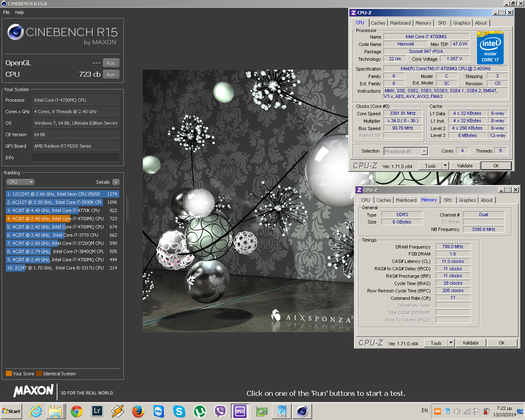Image resolution: width=525 pixels, height=420 pixels.
Task: Switch to About tab in upper CPU-Z window
Action: (x=481, y=23)
